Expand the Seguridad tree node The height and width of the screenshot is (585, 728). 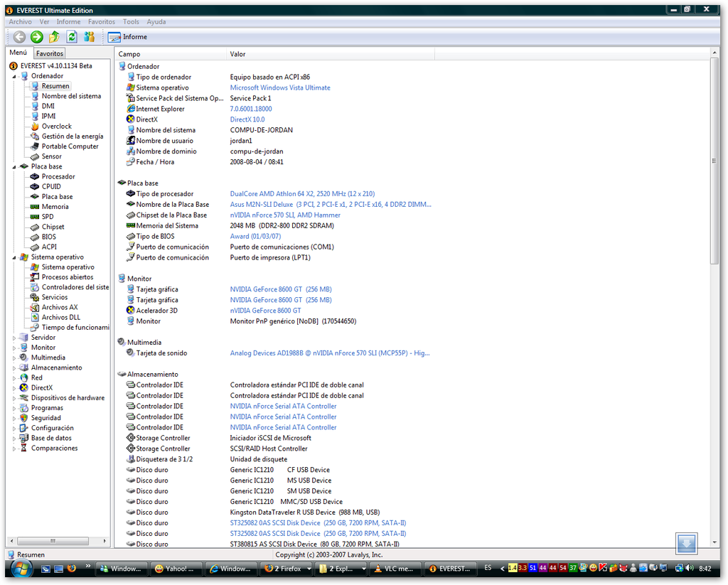coord(14,419)
